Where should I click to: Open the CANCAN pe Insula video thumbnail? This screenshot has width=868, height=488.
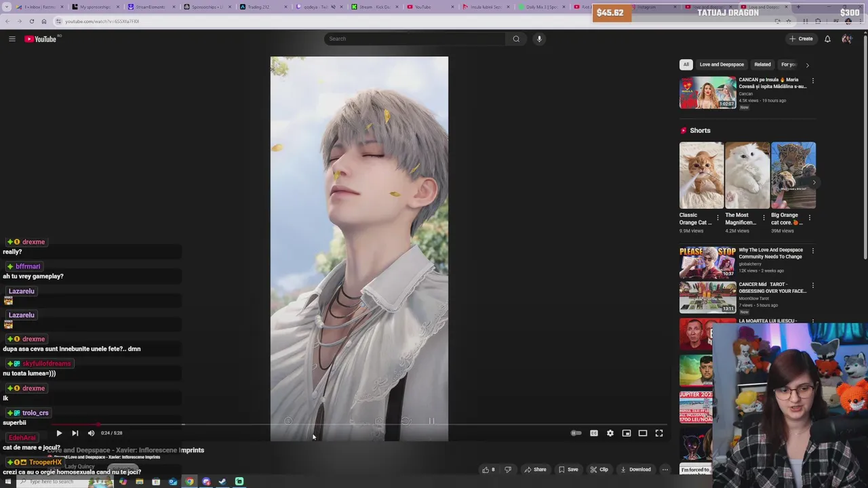[x=707, y=92]
